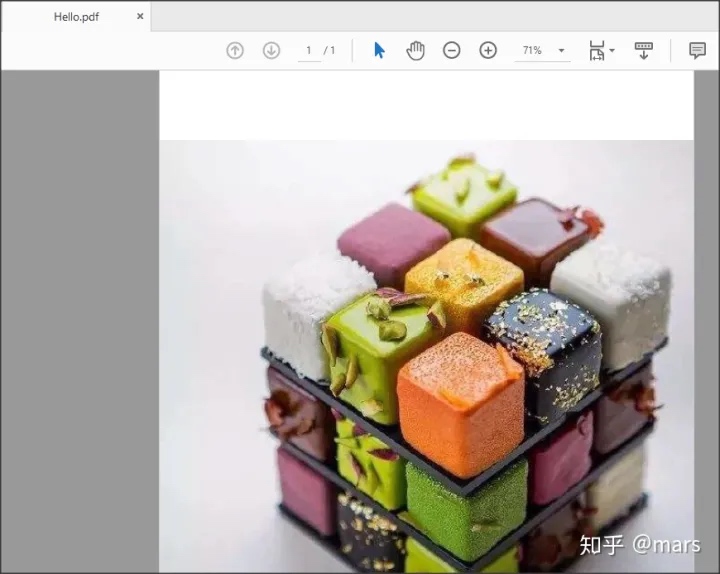Image resolution: width=720 pixels, height=574 pixels.
Task: Click the white top margin of the page
Action: coord(425,105)
